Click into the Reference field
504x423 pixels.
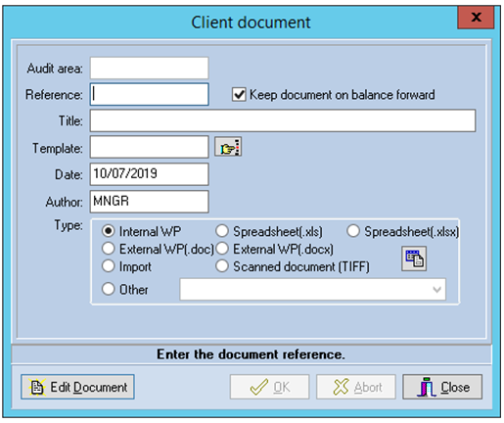150,94
